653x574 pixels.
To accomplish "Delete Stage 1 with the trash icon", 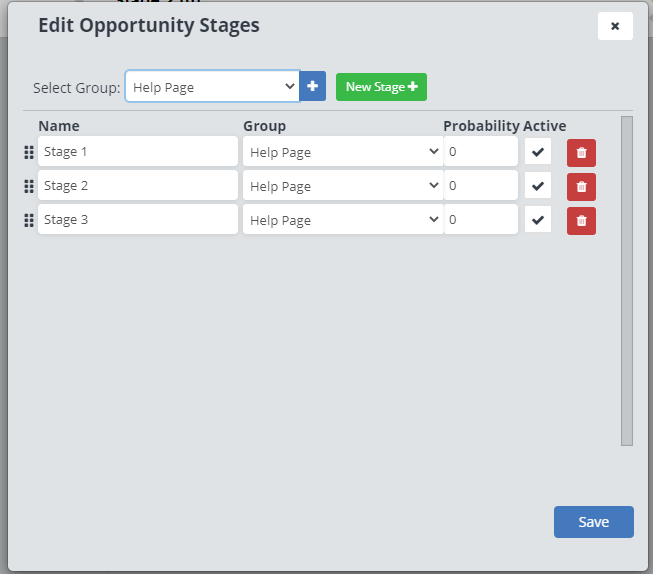I will pyautogui.click(x=581, y=153).
